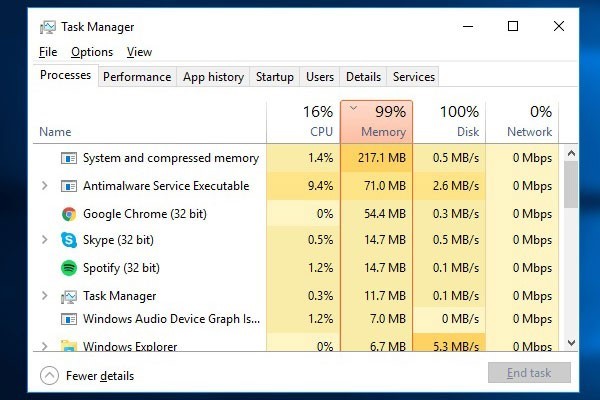Click the Spotify process icon
600x400 pixels.
coord(69,268)
